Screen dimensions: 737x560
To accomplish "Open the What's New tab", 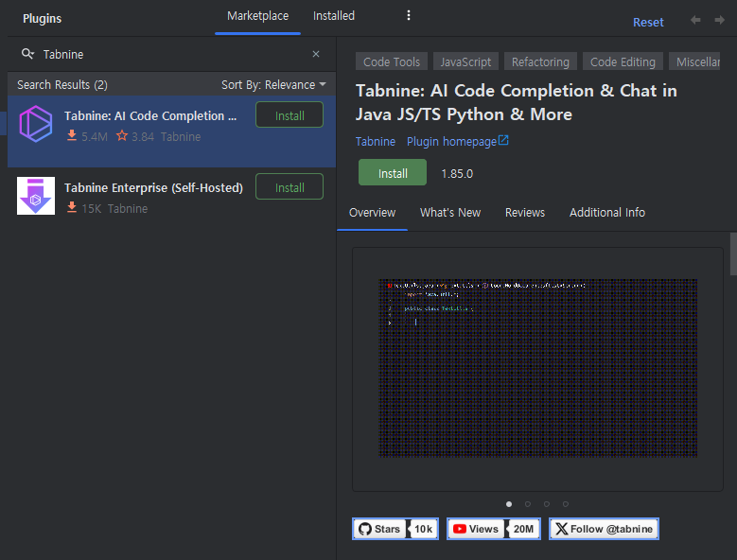I will coord(450,213).
